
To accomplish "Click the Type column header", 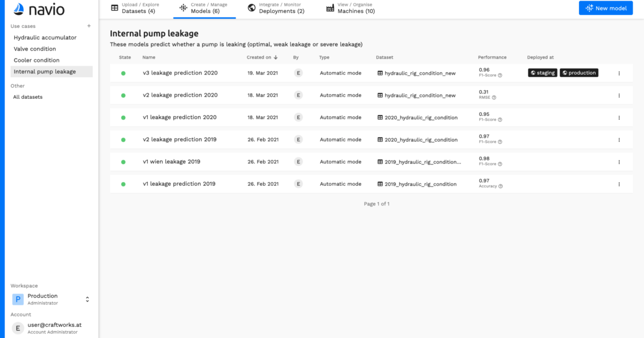I will coord(324,57).
